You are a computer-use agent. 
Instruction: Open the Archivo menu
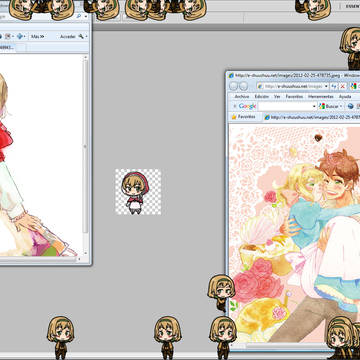tap(242, 96)
